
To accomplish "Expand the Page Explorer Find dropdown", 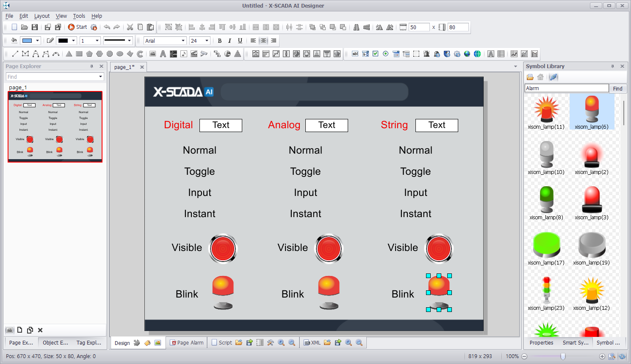I will click(101, 77).
